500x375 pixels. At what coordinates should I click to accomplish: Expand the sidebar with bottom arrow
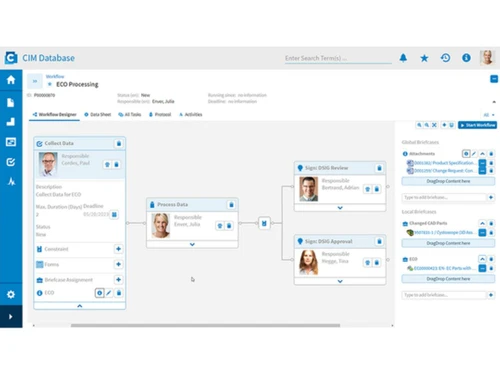(x=11, y=316)
